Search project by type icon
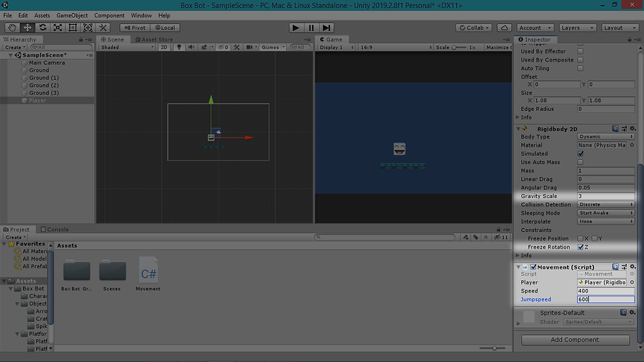The image size is (644, 362). pyautogui.click(x=465, y=237)
